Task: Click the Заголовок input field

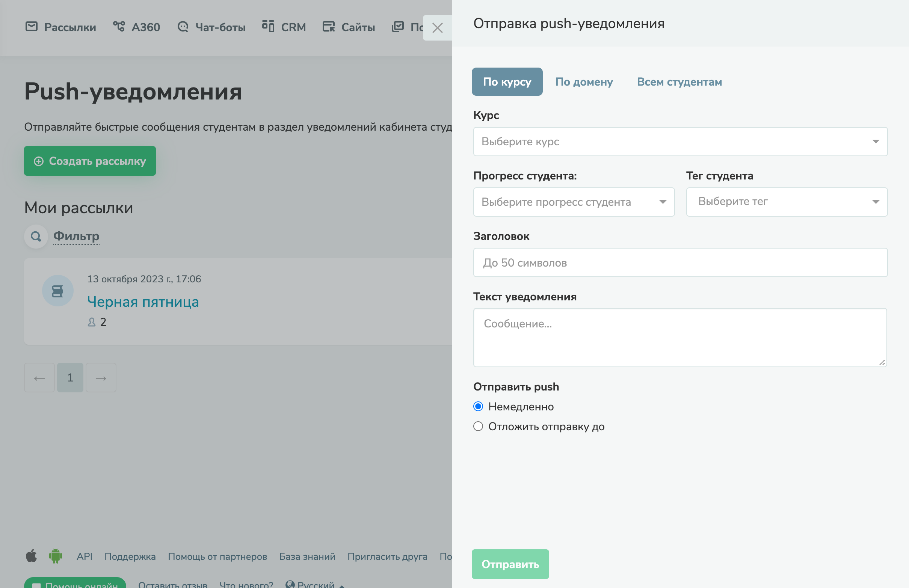Action: (680, 263)
